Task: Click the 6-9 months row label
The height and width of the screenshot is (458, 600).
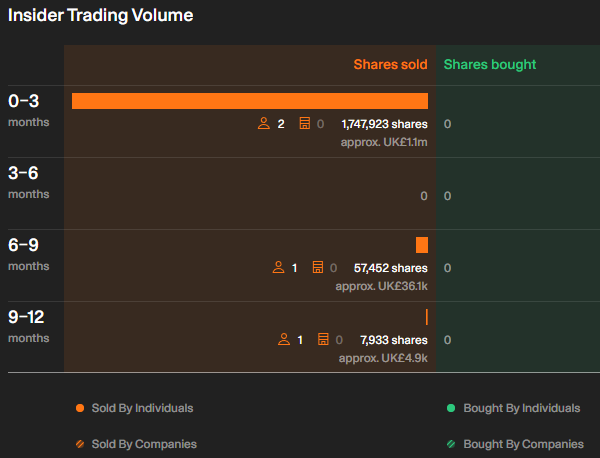Action: [x=29, y=254]
